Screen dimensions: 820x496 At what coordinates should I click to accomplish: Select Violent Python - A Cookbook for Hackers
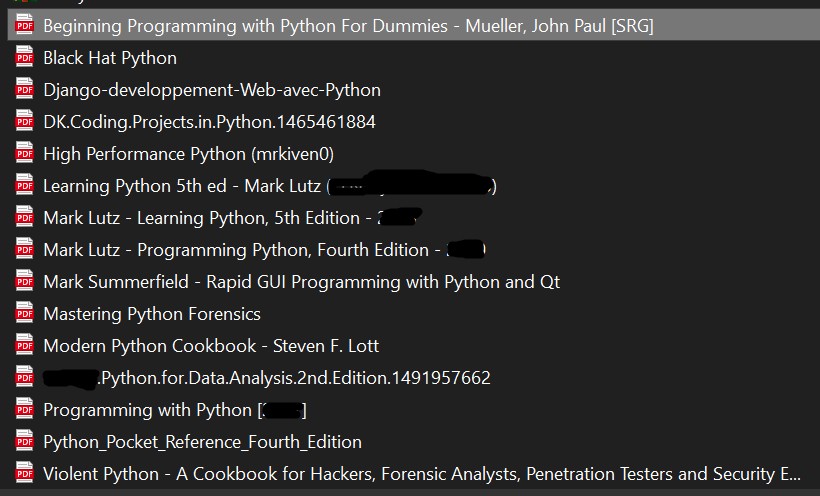coord(422,474)
